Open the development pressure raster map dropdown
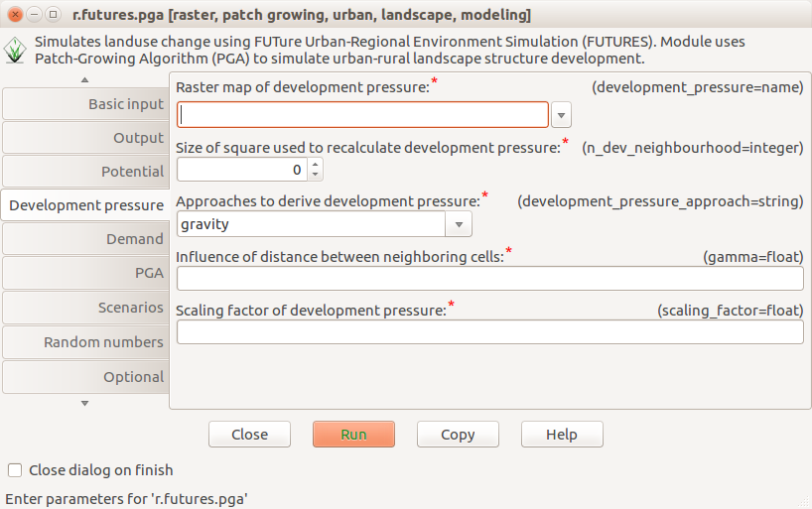This screenshot has height=509, width=812. pos(562,115)
